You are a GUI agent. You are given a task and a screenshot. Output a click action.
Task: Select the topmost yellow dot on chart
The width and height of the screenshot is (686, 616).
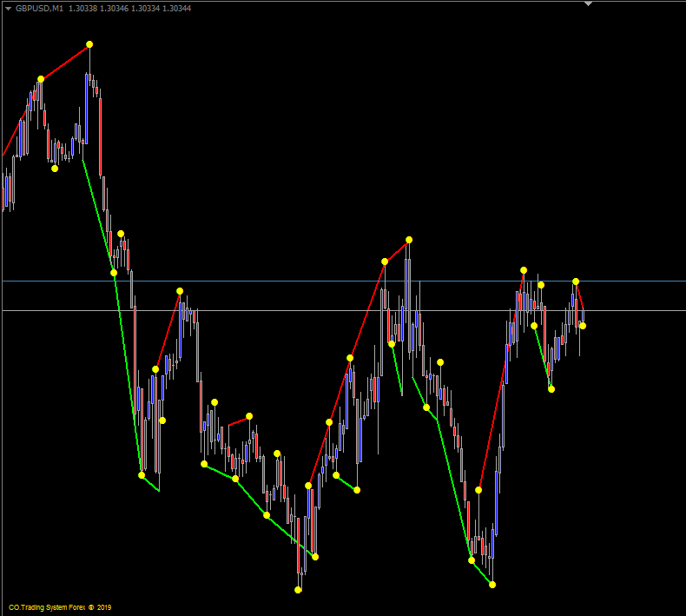coord(89,44)
